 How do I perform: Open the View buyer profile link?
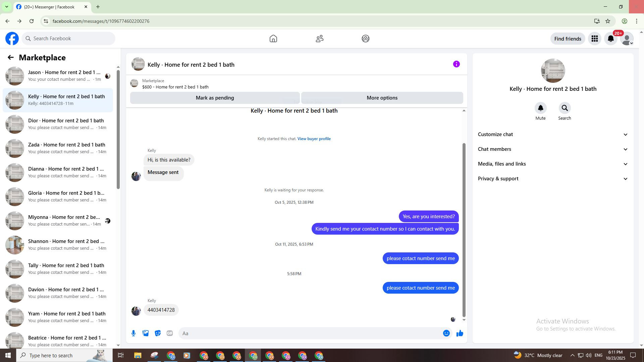tap(314, 139)
